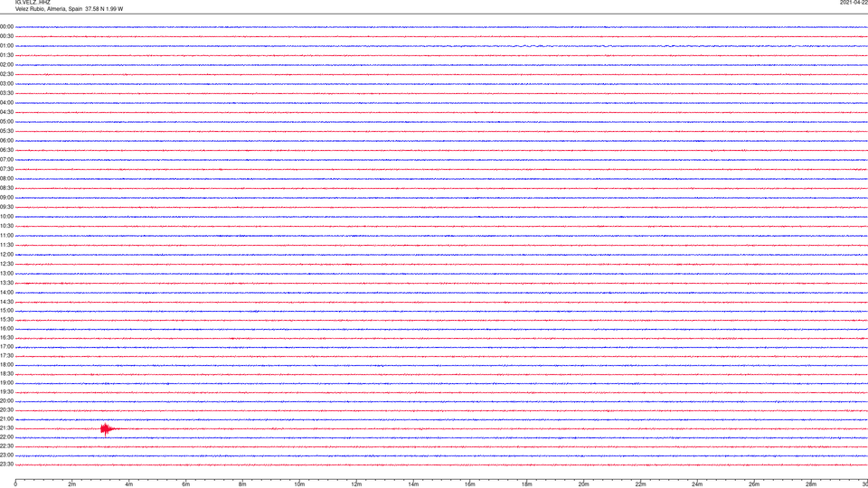Select the 11:30 time label

point(6,245)
